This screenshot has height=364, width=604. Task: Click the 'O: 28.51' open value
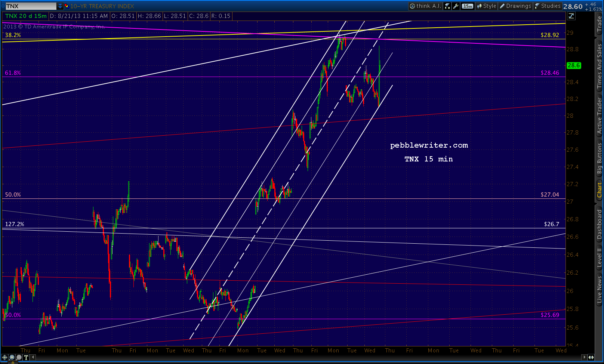coord(123,16)
